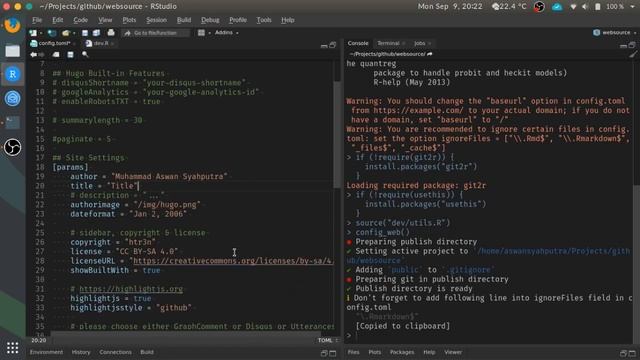The width and height of the screenshot is (640, 360).
Task: Clear the console with the broom icon
Action: pyautogui.click(x=632, y=54)
